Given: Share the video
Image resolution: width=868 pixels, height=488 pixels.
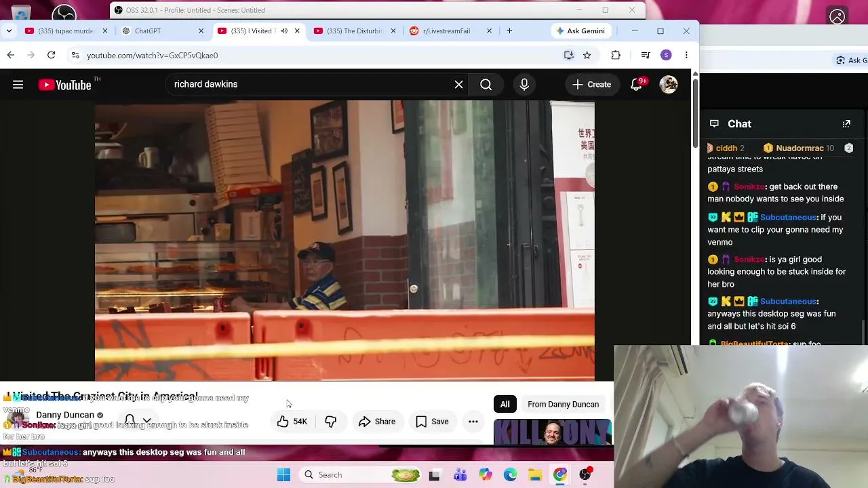Looking at the screenshot, I should click(x=377, y=422).
